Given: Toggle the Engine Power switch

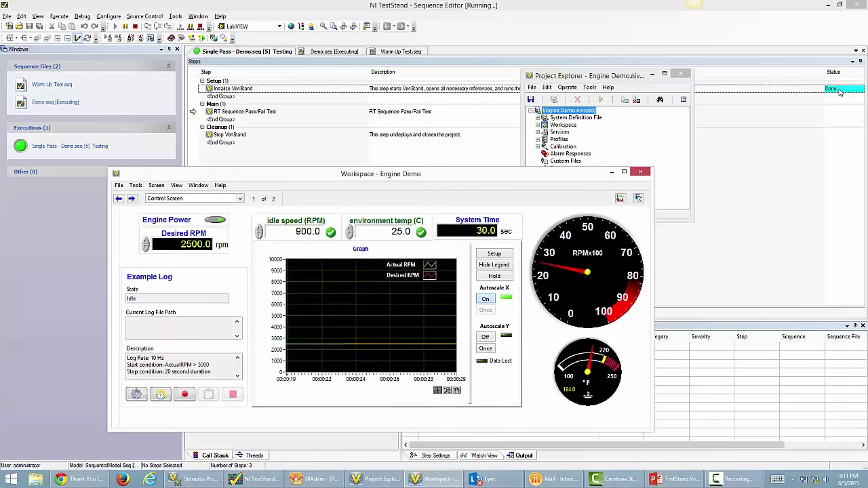Looking at the screenshot, I should [215, 220].
